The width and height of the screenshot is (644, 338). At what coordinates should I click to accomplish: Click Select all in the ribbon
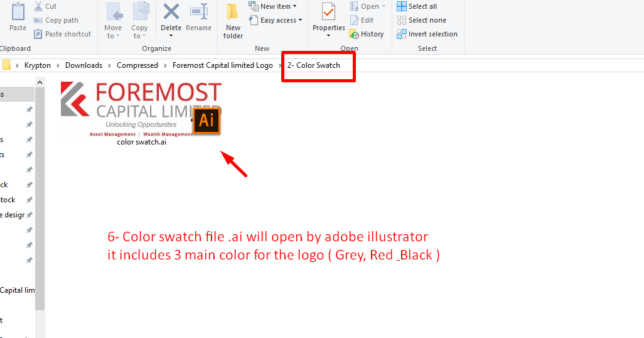(417, 6)
